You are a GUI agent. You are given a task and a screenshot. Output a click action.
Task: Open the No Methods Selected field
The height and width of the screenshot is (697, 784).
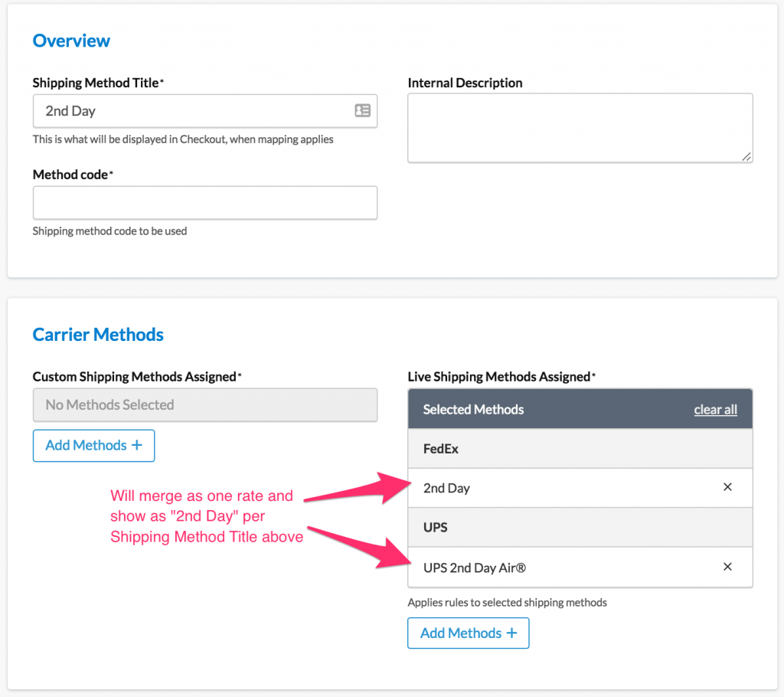coord(204,405)
